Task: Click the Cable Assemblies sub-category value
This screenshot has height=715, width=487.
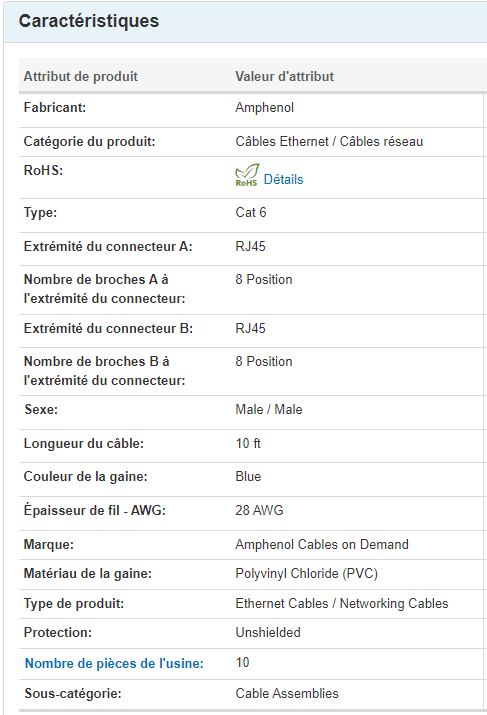Action: tap(287, 693)
